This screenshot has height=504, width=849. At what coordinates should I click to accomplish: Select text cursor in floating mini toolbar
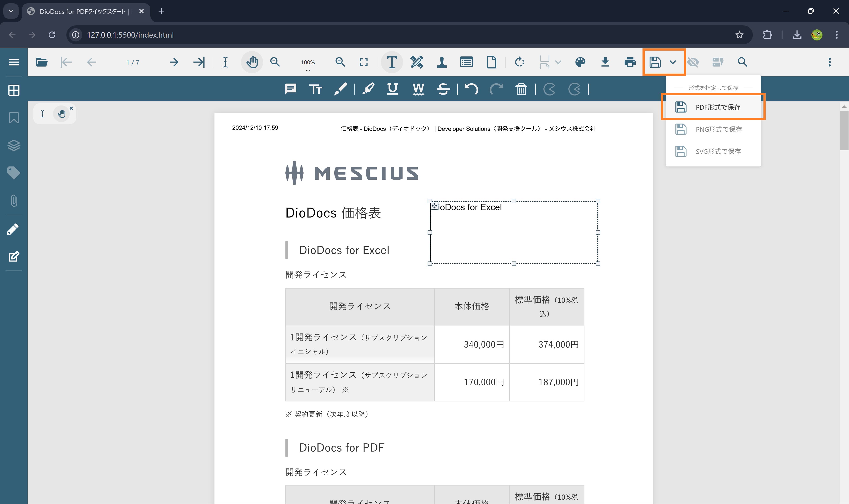[42, 114]
